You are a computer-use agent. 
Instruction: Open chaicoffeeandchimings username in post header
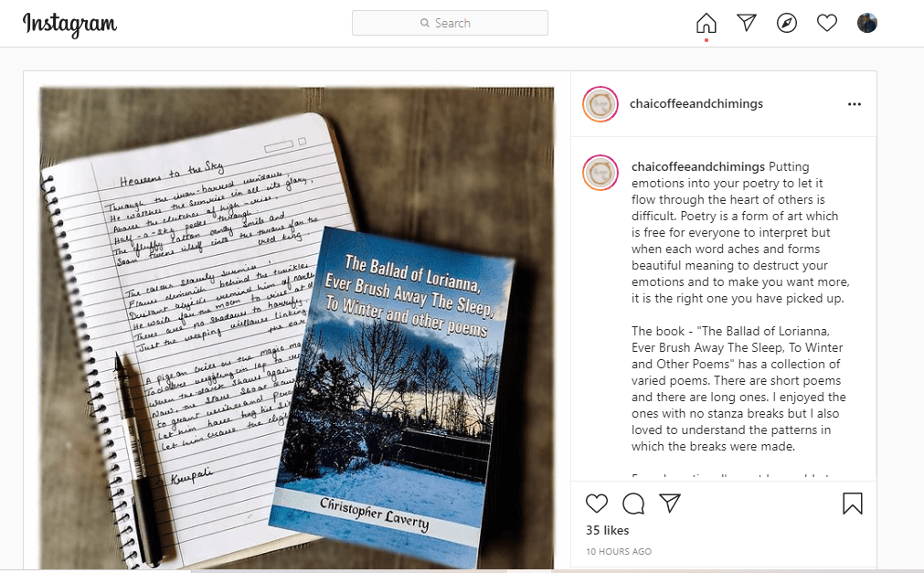click(696, 104)
